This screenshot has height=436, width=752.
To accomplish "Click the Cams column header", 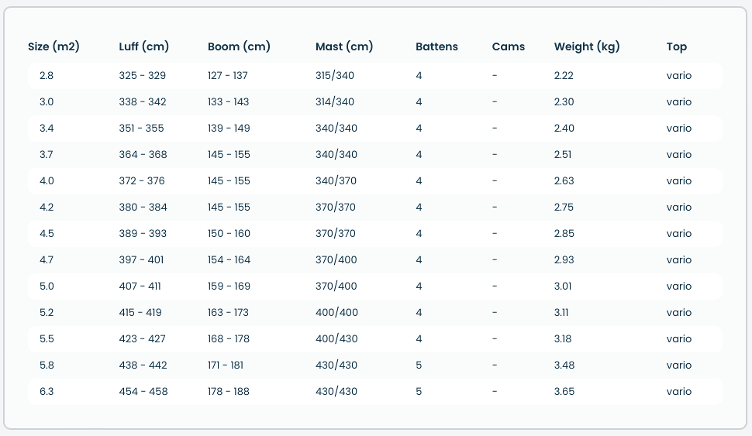I will click(507, 47).
